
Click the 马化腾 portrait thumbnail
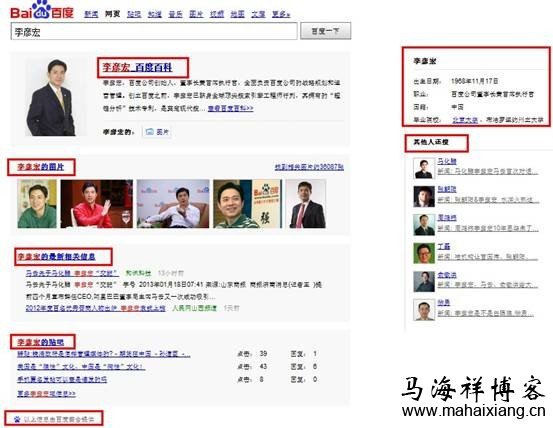pos(424,168)
